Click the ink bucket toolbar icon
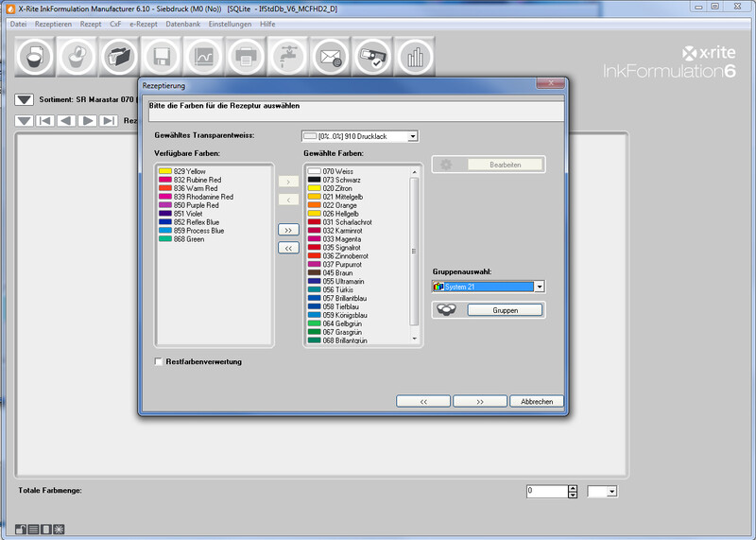Screen dimensions: 756x540 pyautogui.click(x=35, y=57)
